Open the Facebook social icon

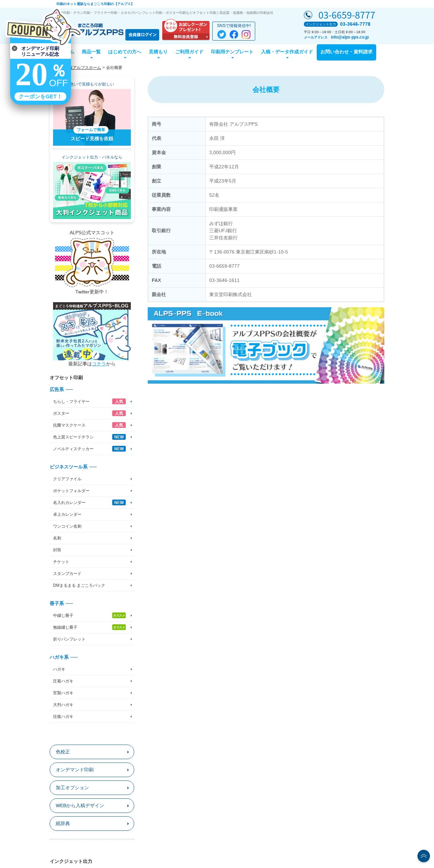point(234,34)
